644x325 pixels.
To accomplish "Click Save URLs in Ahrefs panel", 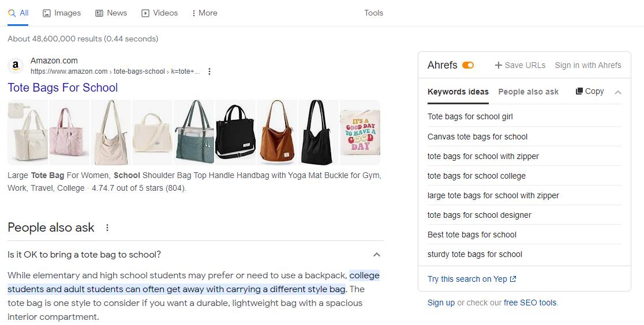I will (521, 65).
